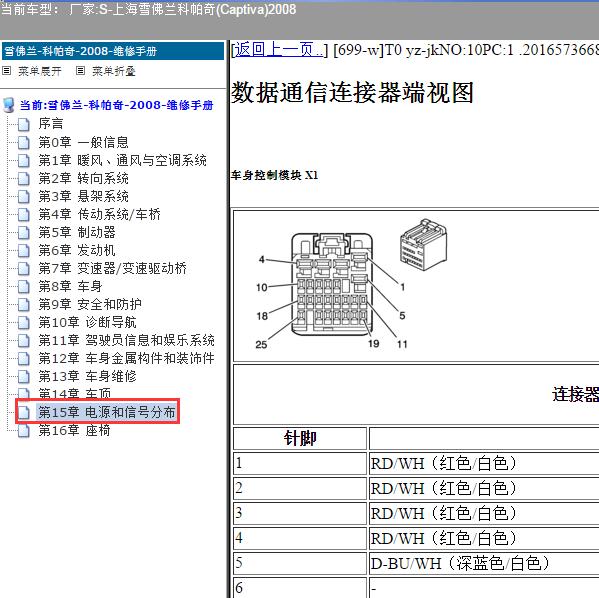
Task: Click the page icon of 第8章 车身
Action: coord(24,287)
